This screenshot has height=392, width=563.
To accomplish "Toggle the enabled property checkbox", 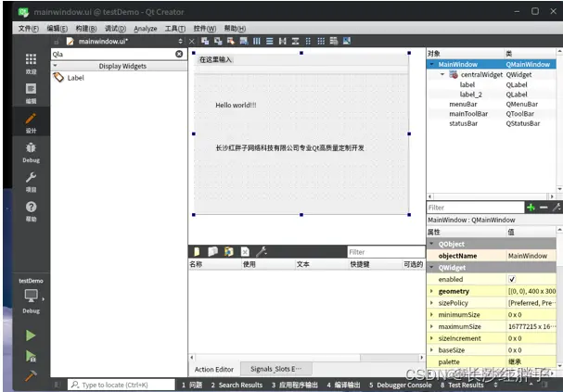I will (512, 279).
